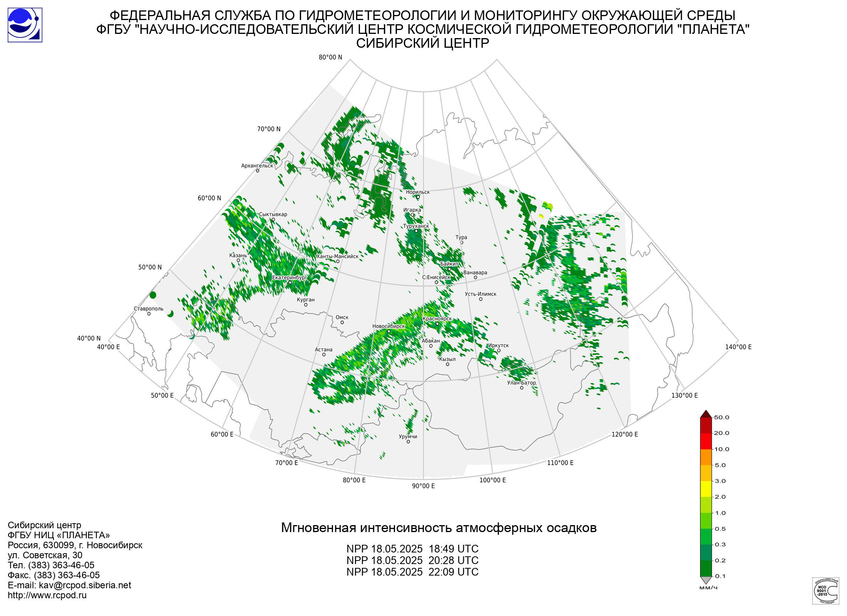The width and height of the screenshot is (847, 616).
Task: Pick the dark red 20.0–50.0 legend swatch
Action: 706,425
